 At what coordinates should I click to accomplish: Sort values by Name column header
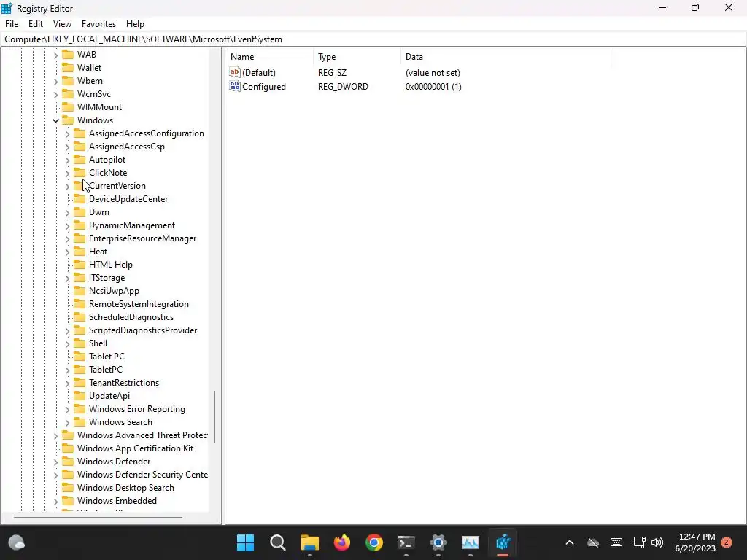click(x=270, y=57)
